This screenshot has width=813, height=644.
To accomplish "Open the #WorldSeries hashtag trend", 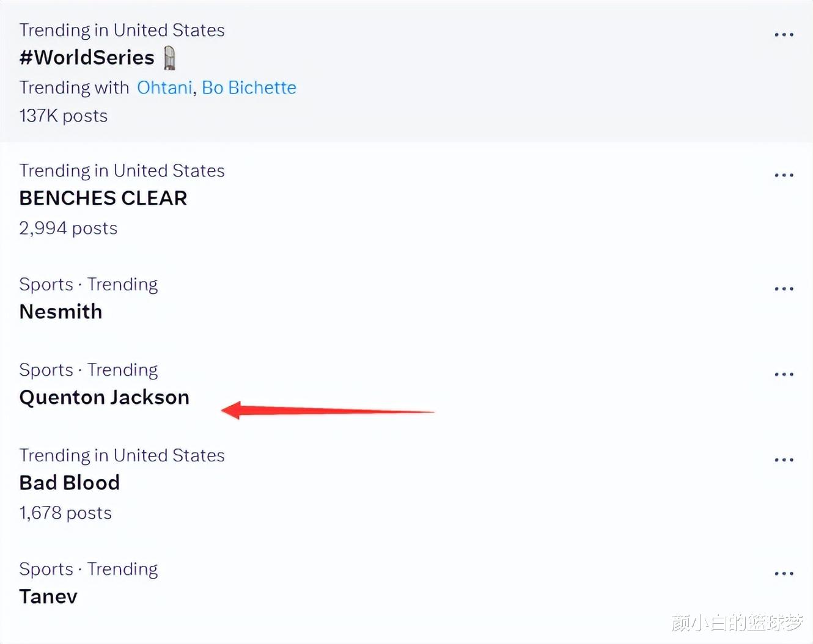I will 87,57.
